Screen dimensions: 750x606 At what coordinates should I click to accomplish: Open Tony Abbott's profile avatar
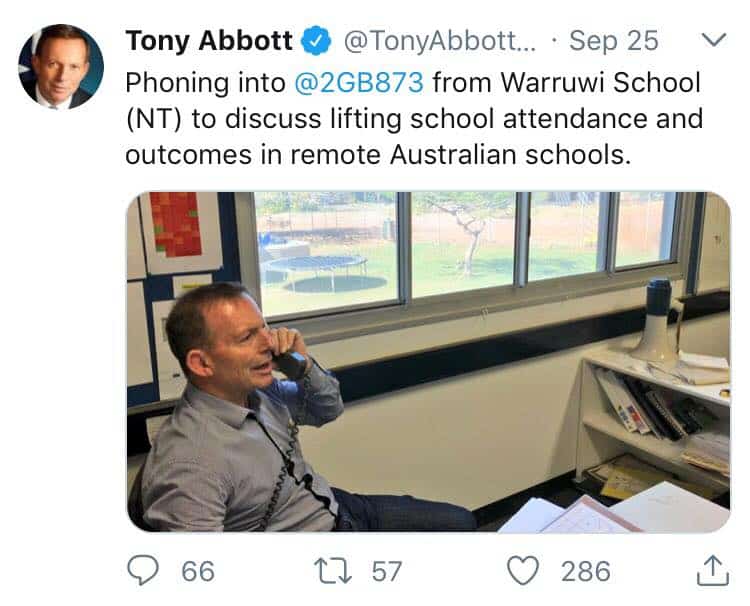tap(60, 67)
